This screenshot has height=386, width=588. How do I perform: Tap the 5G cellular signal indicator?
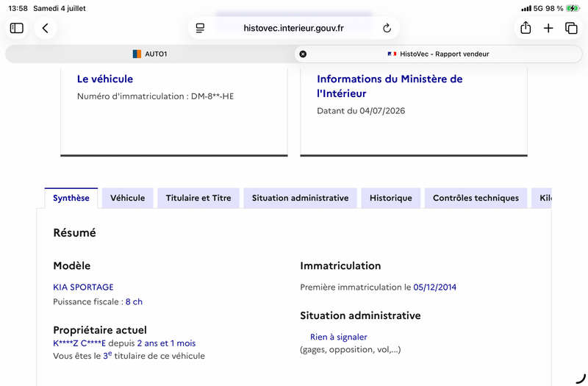532,8
